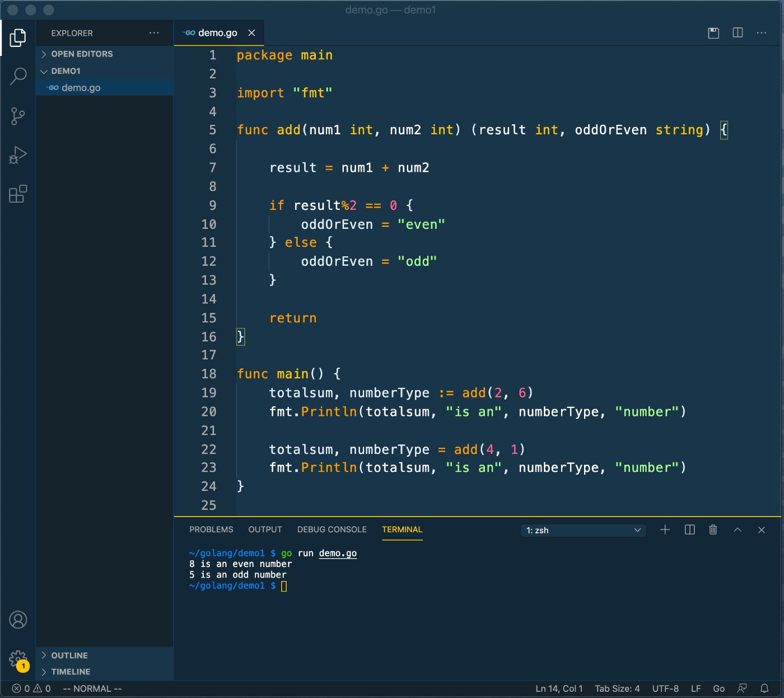This screenshot has height=698, width=784.
Task: Open the Source Control view
Action: click(18, 116)
